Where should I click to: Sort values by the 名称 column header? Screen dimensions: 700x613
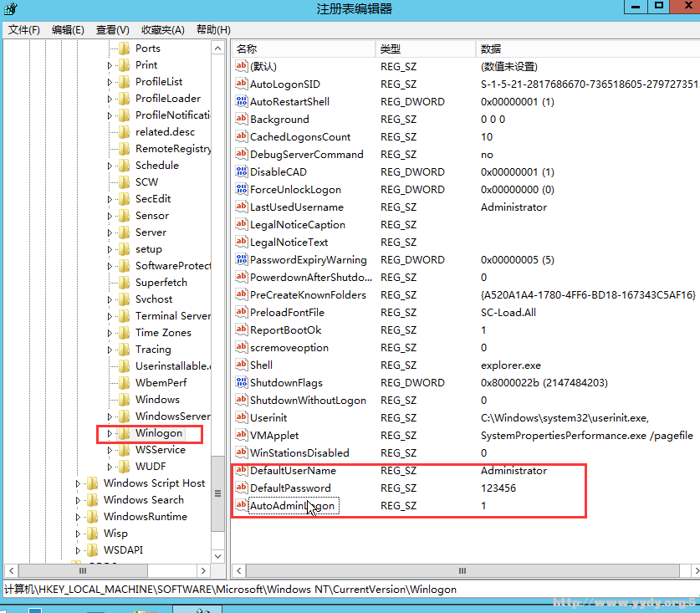point(304,49)
